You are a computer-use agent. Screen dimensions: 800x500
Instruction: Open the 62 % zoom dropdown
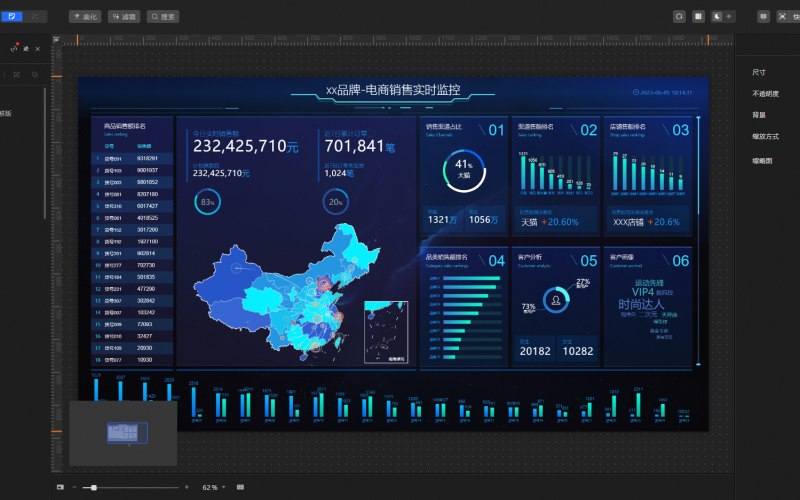tap(214, 488)
